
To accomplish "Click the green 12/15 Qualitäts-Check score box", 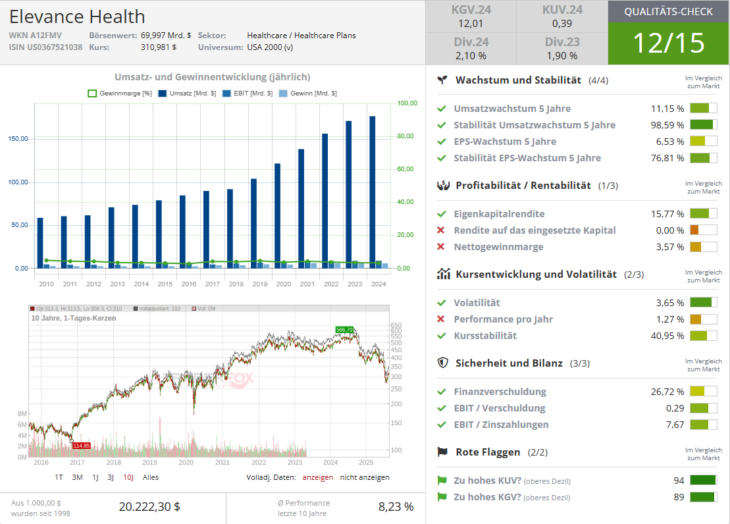I will [669, 43].
